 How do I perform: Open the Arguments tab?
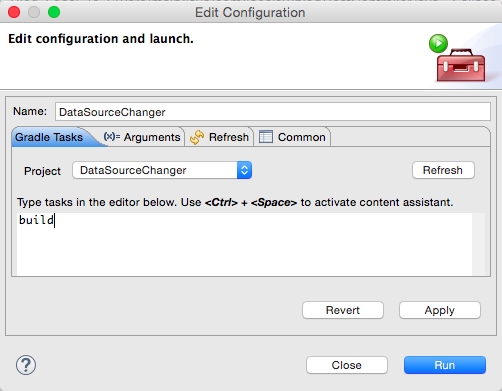(x=142, y=137)
